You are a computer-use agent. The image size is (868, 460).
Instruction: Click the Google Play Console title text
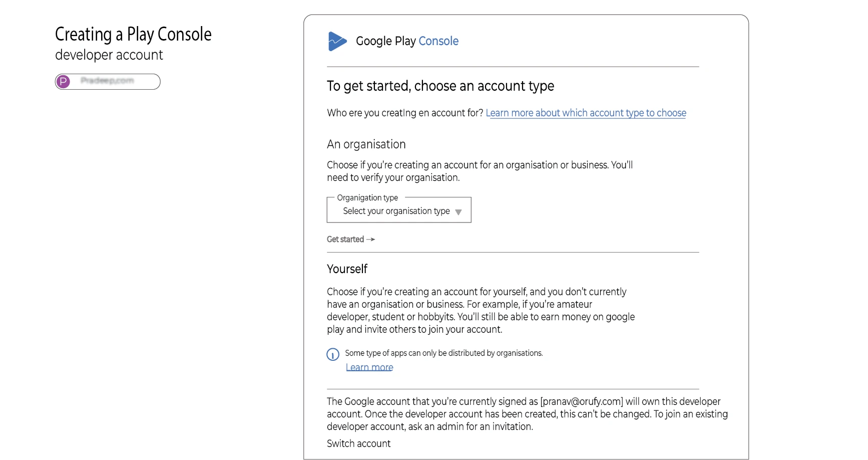[x=407, y=41]
